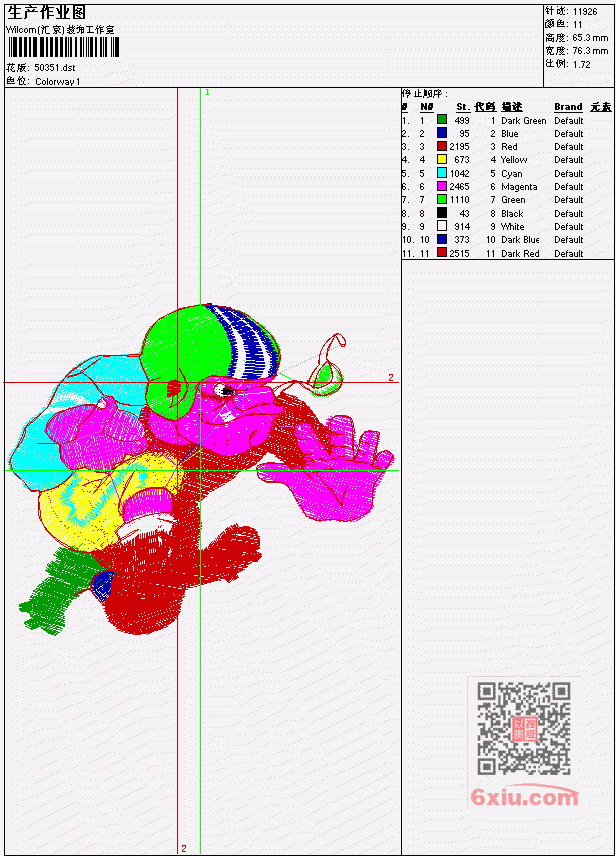616x856 pixels.
Task: Click the width value 76.3 mm
Action: click(590, 51)
